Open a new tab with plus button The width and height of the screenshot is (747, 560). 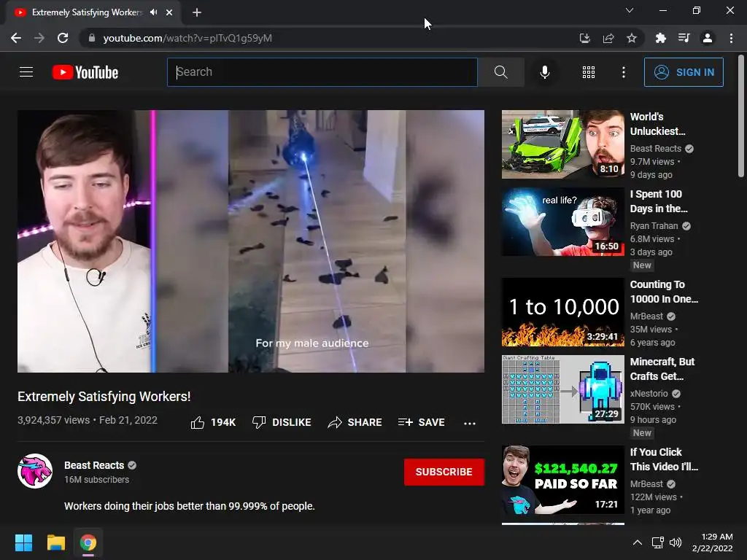197,12
